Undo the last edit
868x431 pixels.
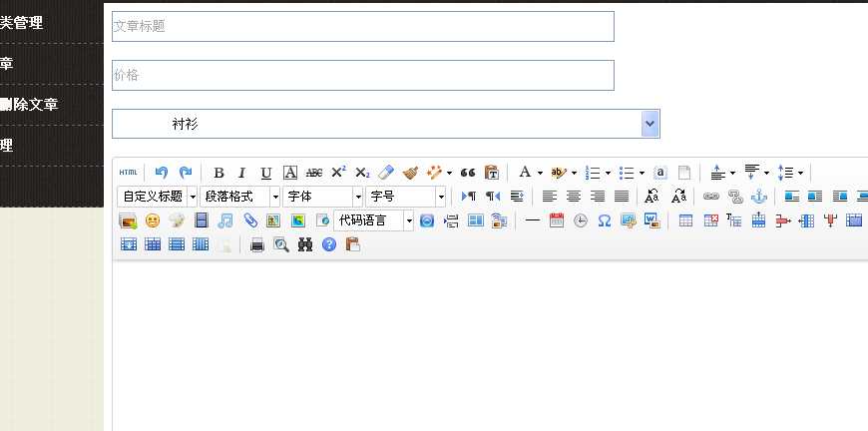(x=162, y=172)
